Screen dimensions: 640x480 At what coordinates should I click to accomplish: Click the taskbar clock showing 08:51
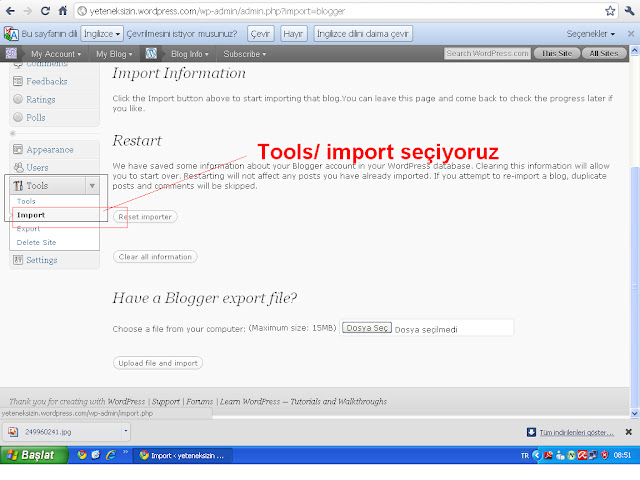click(622, 455)
